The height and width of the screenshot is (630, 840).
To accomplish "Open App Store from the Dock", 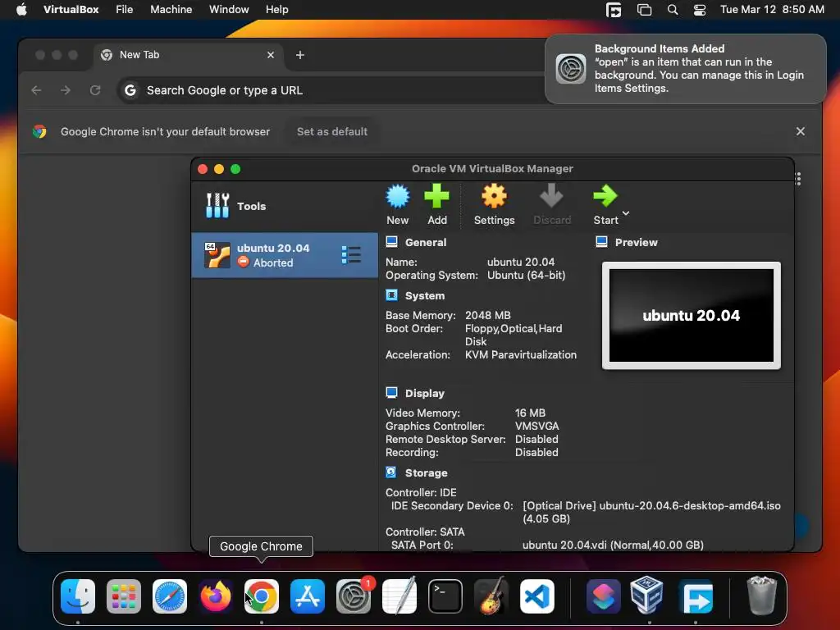I will (x=308, y=596).
